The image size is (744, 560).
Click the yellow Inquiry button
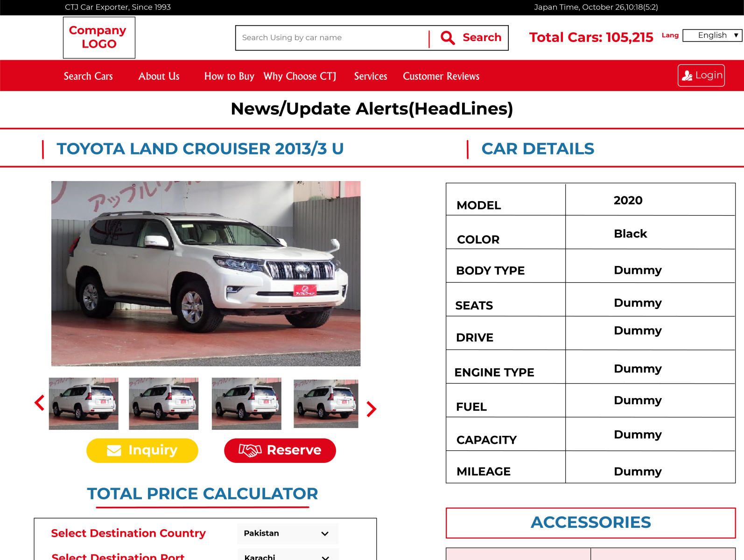coord(142,450)
